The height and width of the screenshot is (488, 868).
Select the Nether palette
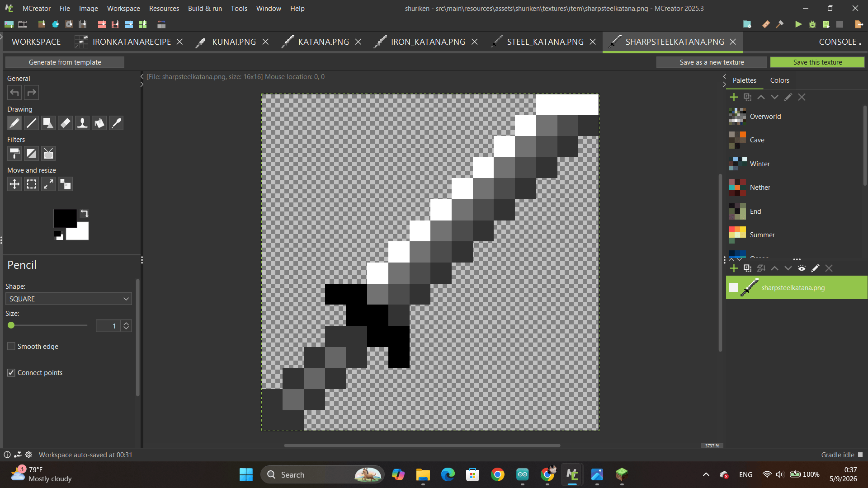point(760,187)
